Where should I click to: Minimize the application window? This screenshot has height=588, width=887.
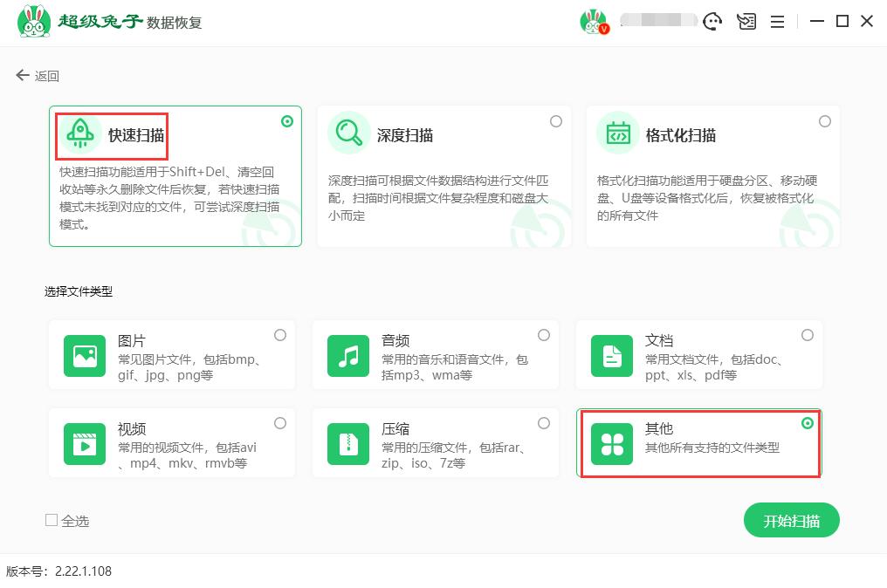click(816, 22)
